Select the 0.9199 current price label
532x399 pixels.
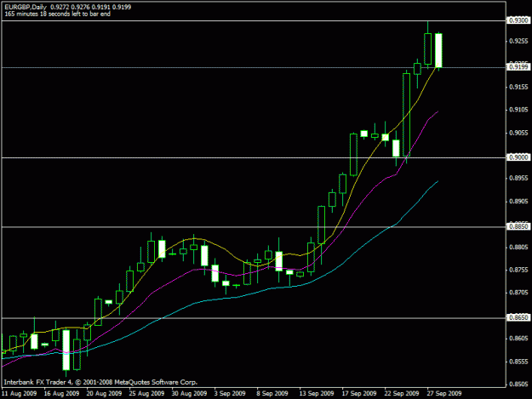click(x=518, y=67)
